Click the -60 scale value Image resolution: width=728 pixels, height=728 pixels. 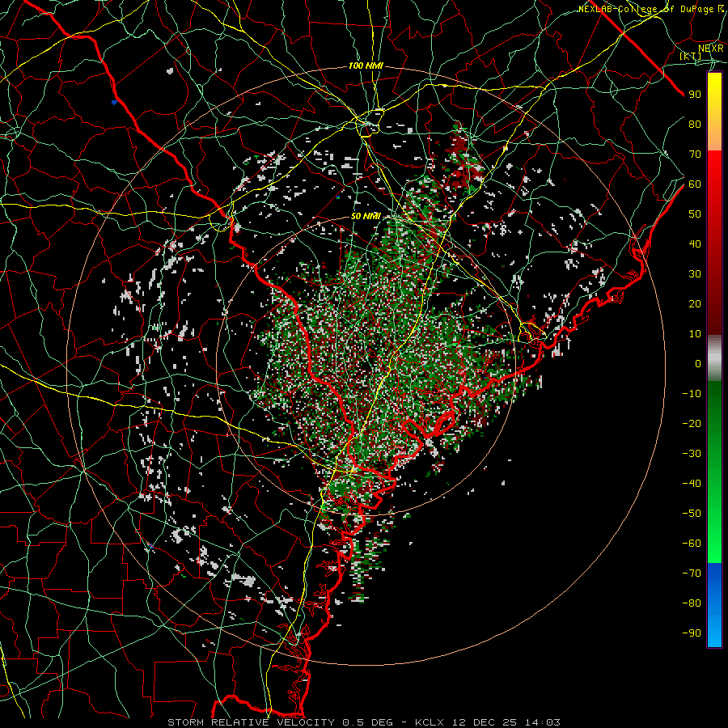click(692, 544)
